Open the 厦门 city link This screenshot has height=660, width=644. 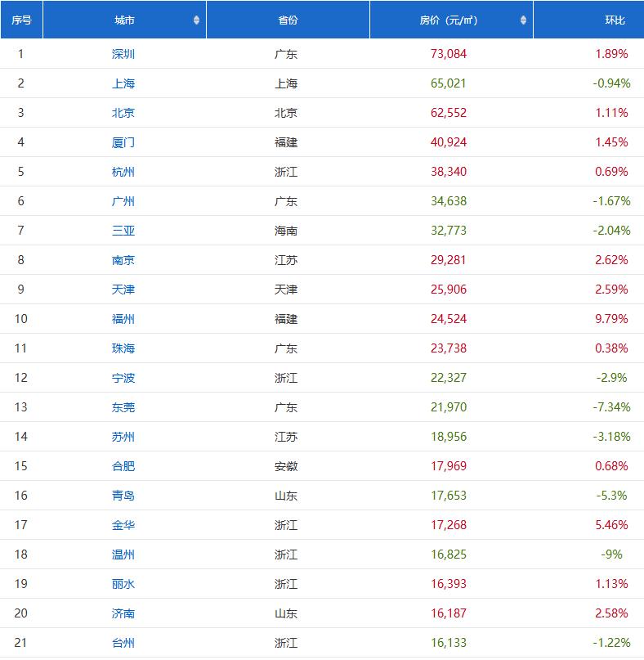(x=123, y=142)
